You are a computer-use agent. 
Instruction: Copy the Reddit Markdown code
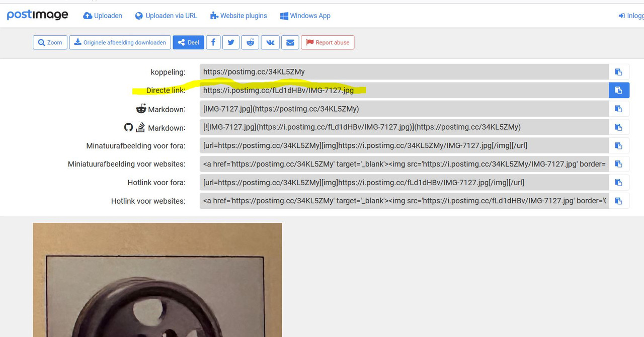pyautogui.click(x=619, y=109)
